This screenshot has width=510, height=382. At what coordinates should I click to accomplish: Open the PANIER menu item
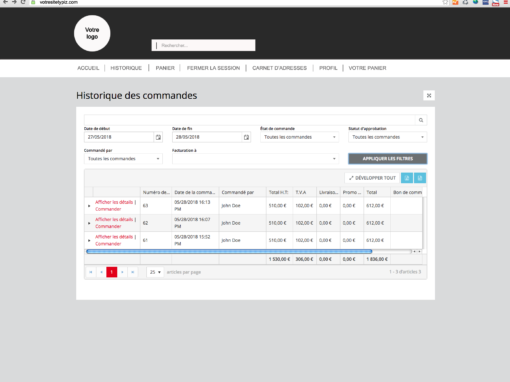pyautogui.click(x=165, y=68)
